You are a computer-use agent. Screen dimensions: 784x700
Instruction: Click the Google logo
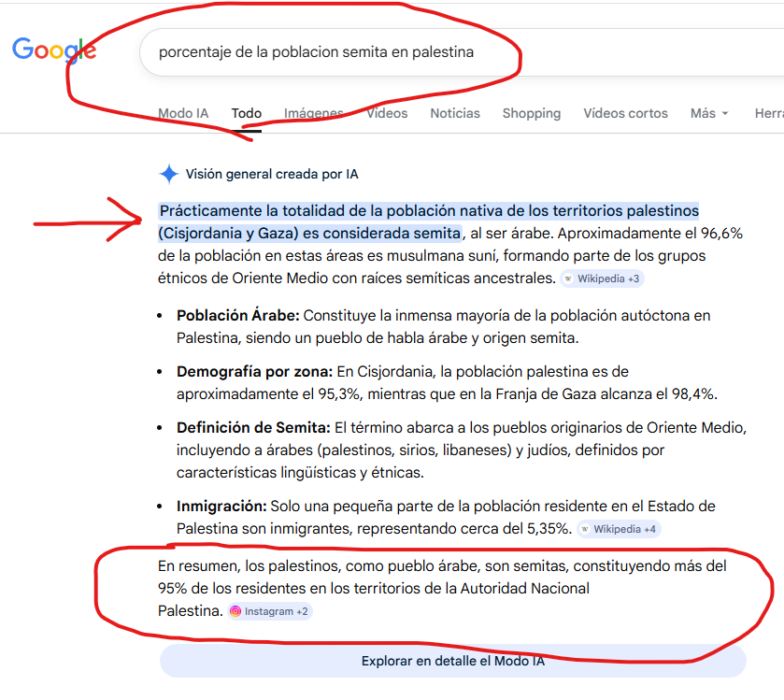[54, 50]
